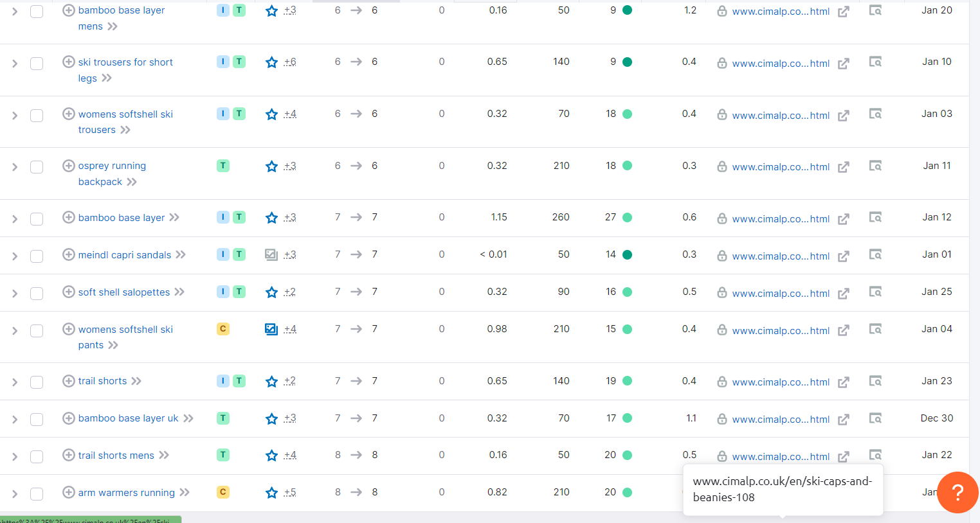Open keyword link trail shorts mens
The image size is (980, 523).
pyautogui.click(x=116, y=456)
